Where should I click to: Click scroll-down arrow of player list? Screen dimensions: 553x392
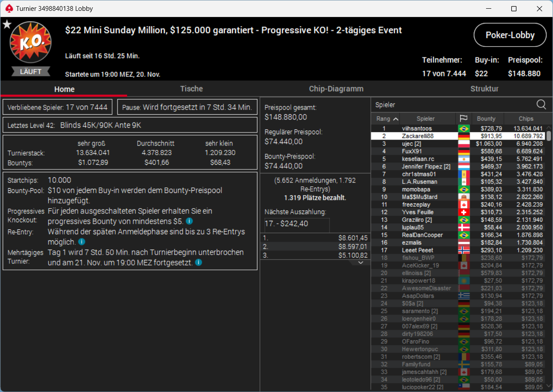(x=549, y=386)
